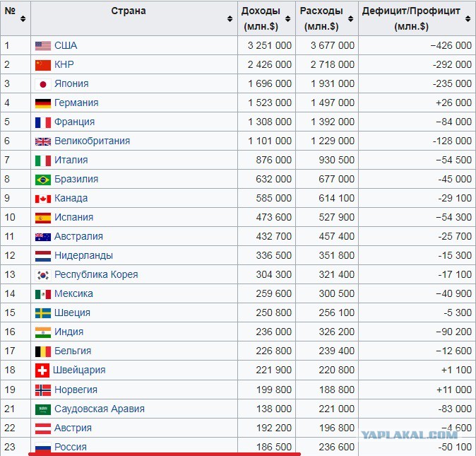The image size is (476, 456).
Task: Click the Germany flag icon
Action: tap(42, 103)
